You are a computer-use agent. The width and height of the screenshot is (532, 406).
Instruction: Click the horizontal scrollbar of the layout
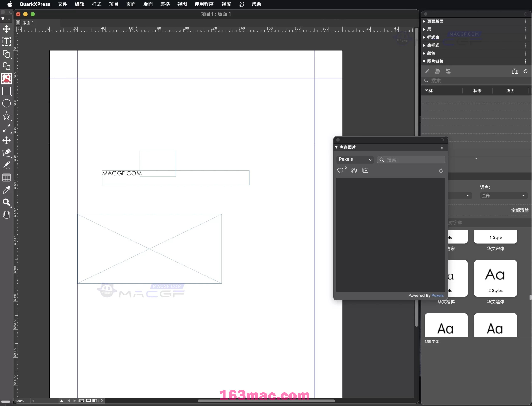(266, 401)
